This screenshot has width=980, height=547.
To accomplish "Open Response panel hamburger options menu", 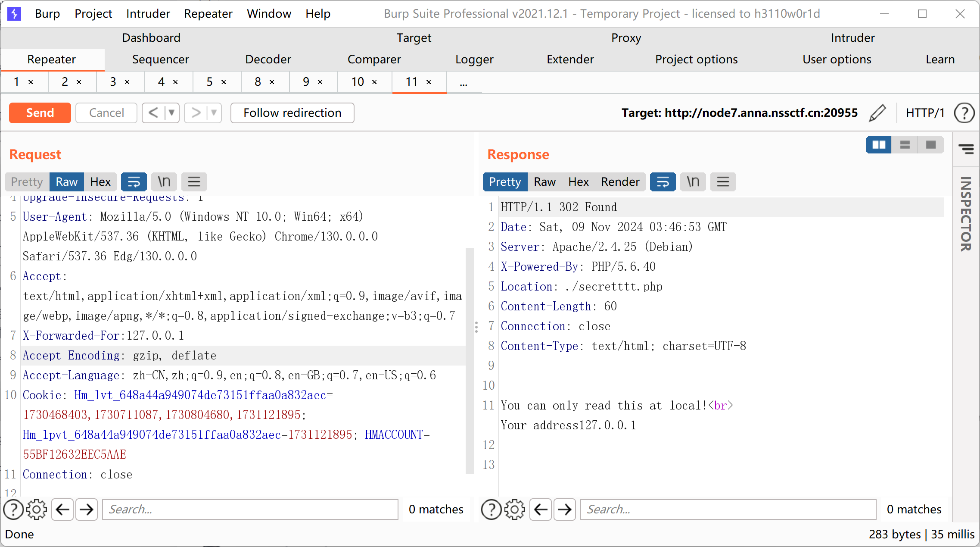I will coord(723,182).
